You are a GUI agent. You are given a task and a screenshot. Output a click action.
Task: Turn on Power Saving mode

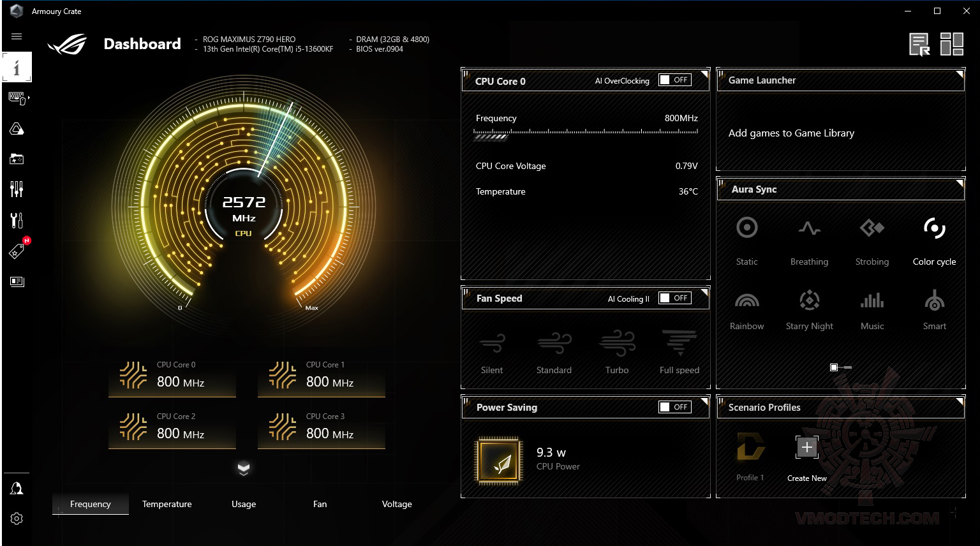click(674, 406)
